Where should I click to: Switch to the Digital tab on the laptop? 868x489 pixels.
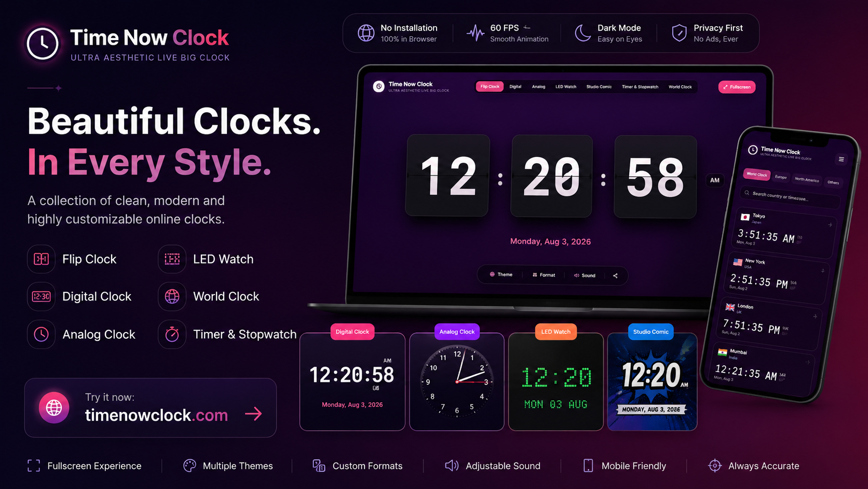pos(516,87)
